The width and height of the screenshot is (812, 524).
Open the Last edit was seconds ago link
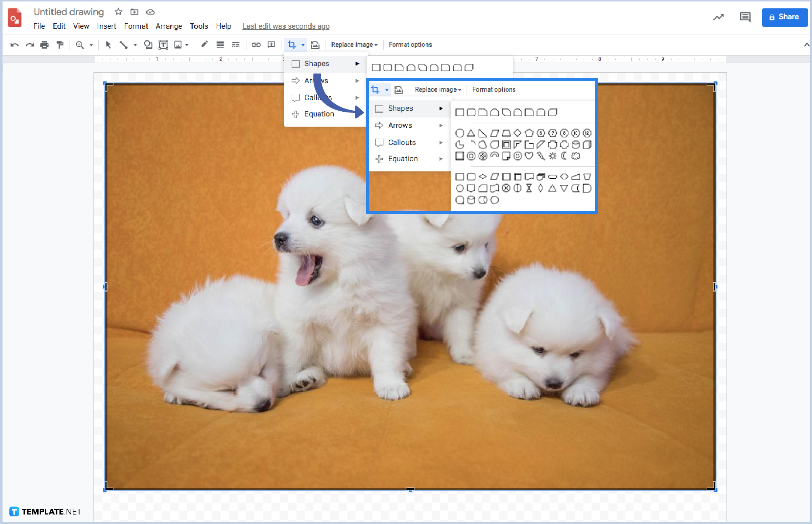[286, 26]
